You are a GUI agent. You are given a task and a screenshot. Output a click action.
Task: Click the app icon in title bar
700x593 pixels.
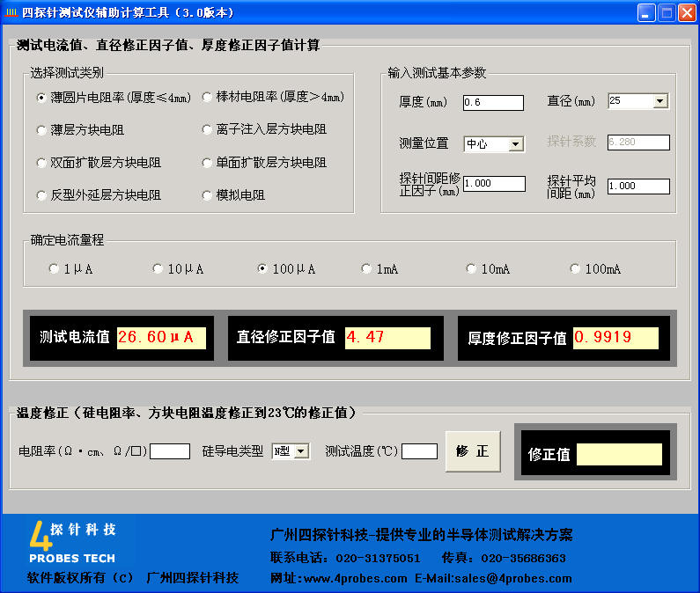click(11, 12)
